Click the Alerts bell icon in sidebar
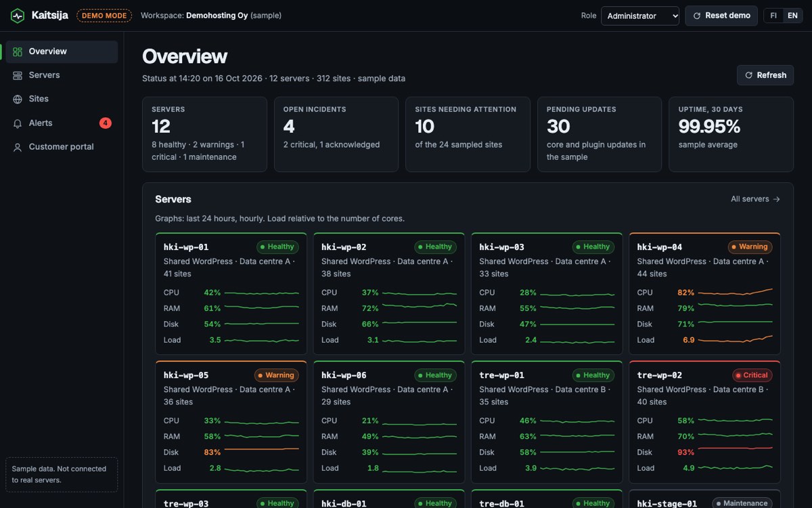This screenshot has width=812, height=508. [18, 123]
